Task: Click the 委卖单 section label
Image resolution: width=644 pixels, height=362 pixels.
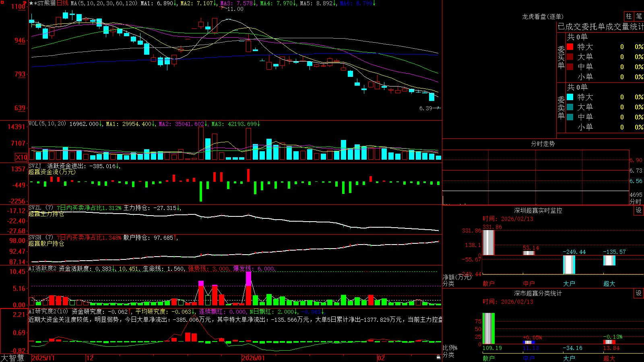Action: tap(561, 108)
